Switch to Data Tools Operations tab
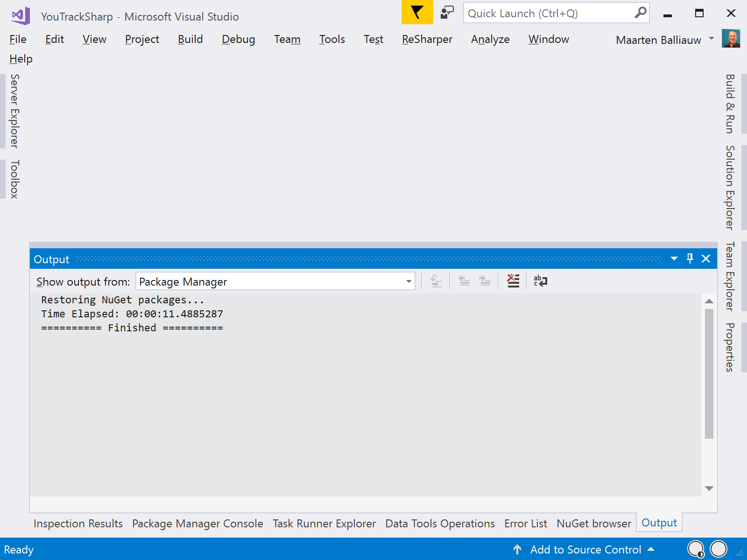This screenshot has width=747, height=560. 440,524
